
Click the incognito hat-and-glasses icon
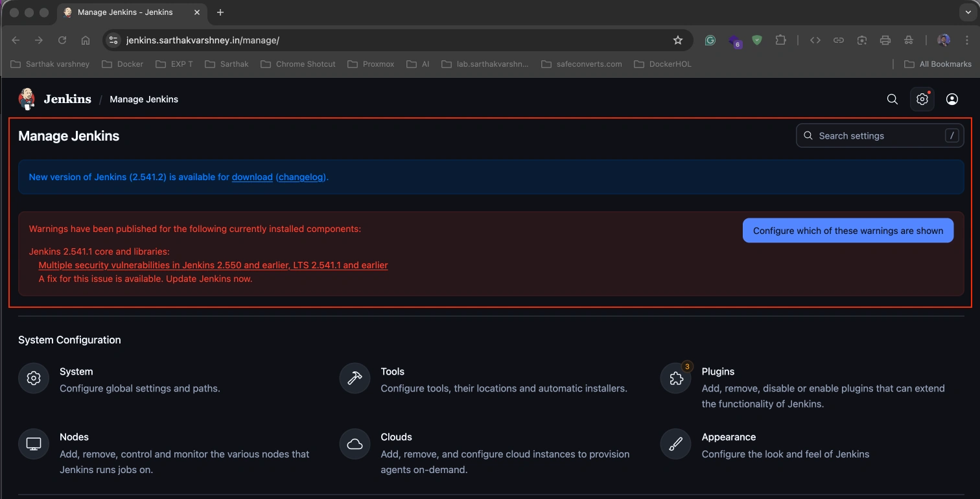pyautogui.click(x=909, y=40)
